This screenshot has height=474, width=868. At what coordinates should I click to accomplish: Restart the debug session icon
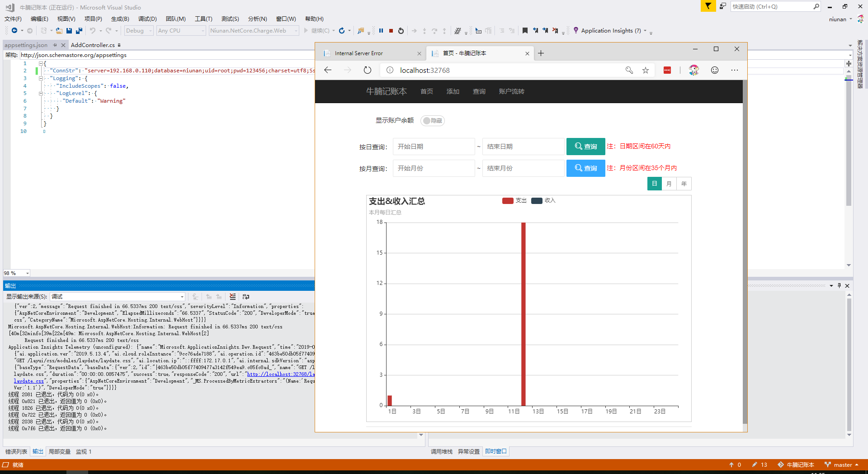click(401, 31)
